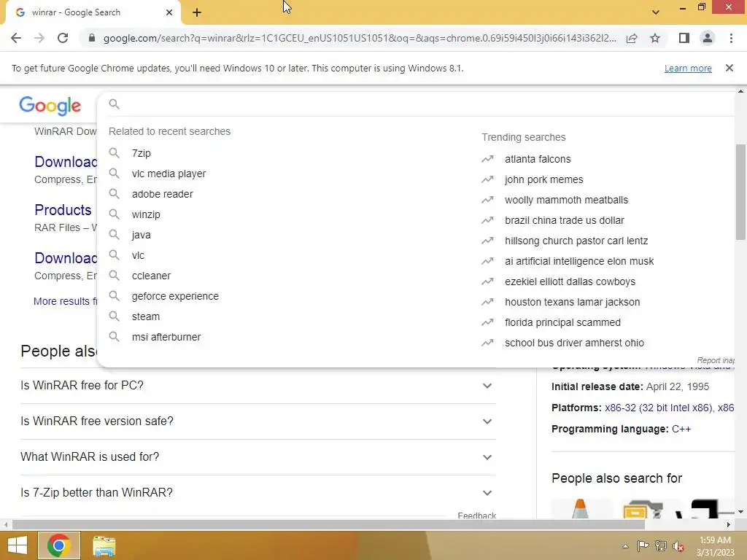Click the magnifier icon in the search box
Screen dimensions: 747x560
[115, 104]
